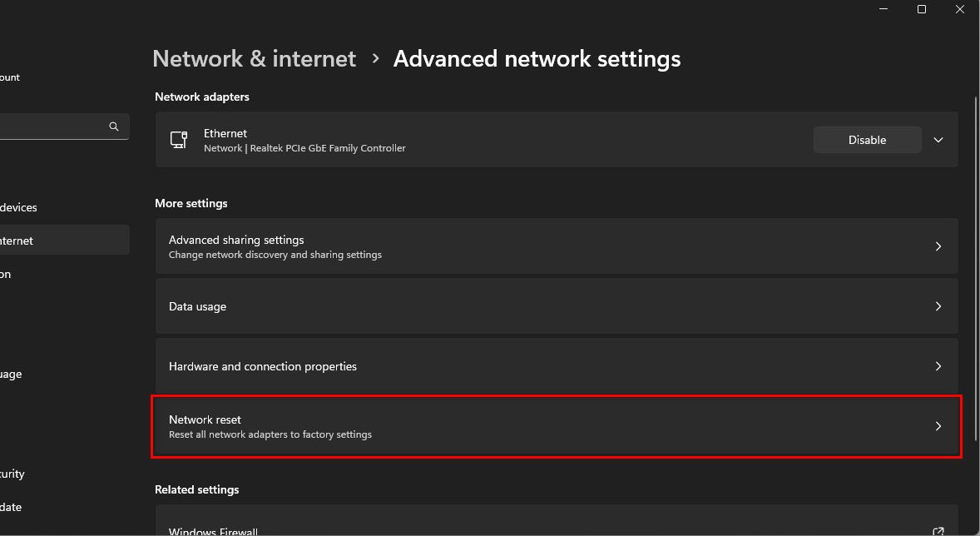The width and height of the screenshot is (980, 536).
Task: Click the Network reset chevron arrow
Action: pos(938,426)
